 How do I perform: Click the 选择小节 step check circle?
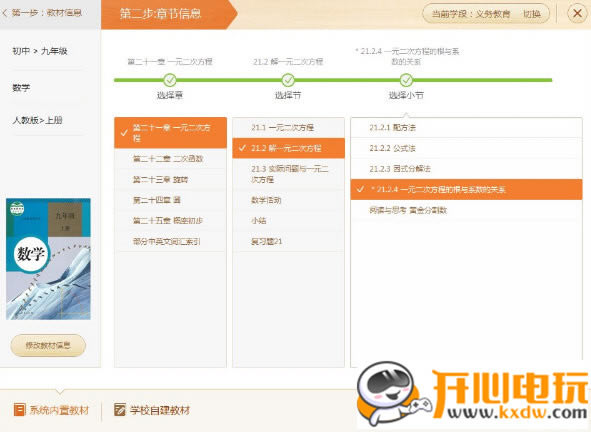click(406, 80)
